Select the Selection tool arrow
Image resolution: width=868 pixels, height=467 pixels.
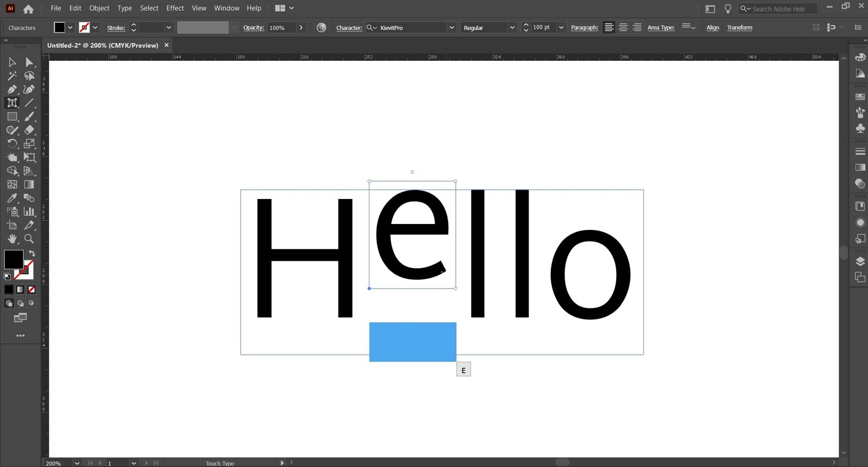coord(12,62)
